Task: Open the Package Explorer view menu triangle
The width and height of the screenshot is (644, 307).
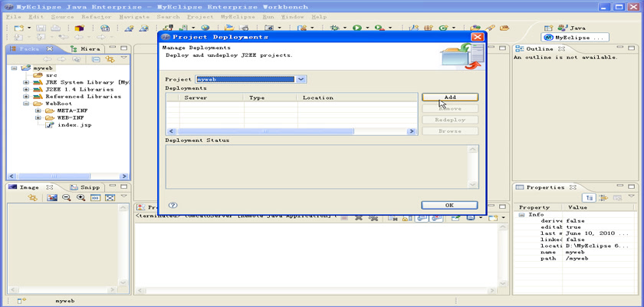Action: coord(123,58)
